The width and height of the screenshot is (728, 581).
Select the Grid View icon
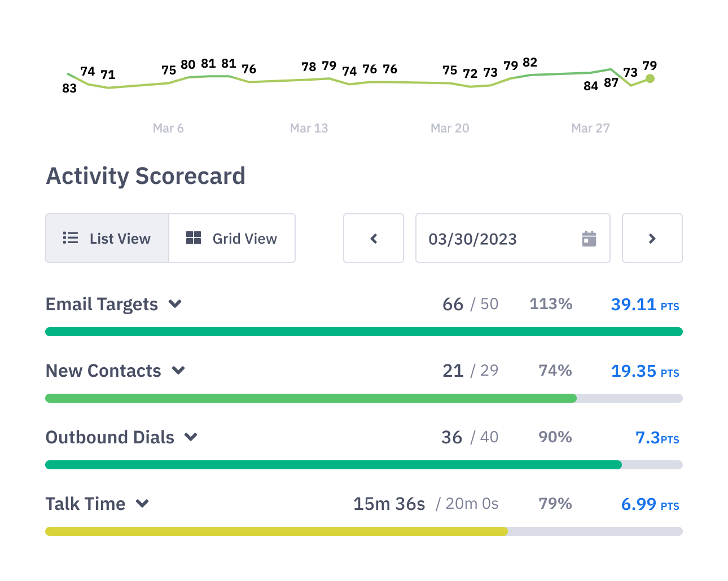coord(193,238)
